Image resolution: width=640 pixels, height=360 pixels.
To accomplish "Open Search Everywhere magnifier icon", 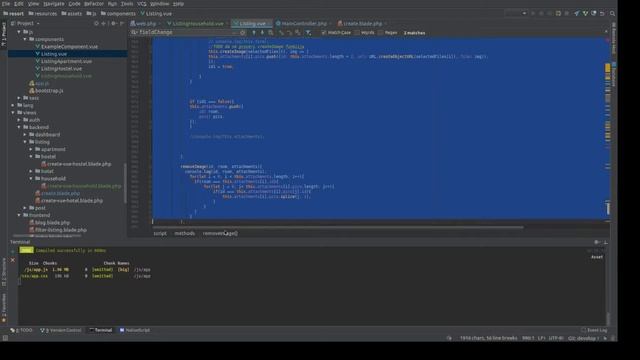I will point(612,13).
